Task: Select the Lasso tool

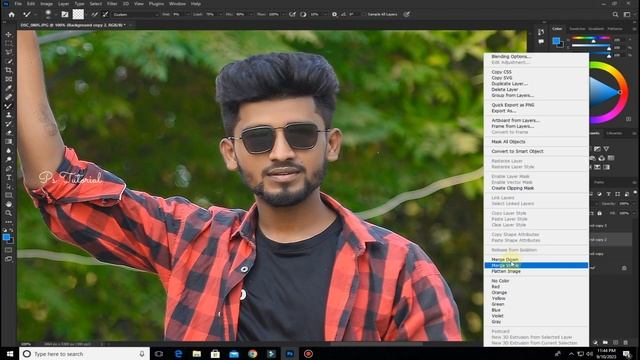Action: click(x=9, y=52)
